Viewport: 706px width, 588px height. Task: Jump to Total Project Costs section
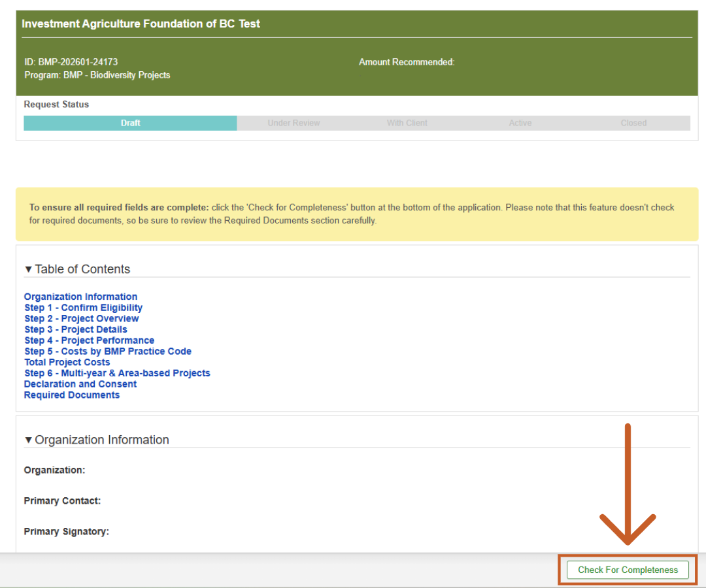67,363
